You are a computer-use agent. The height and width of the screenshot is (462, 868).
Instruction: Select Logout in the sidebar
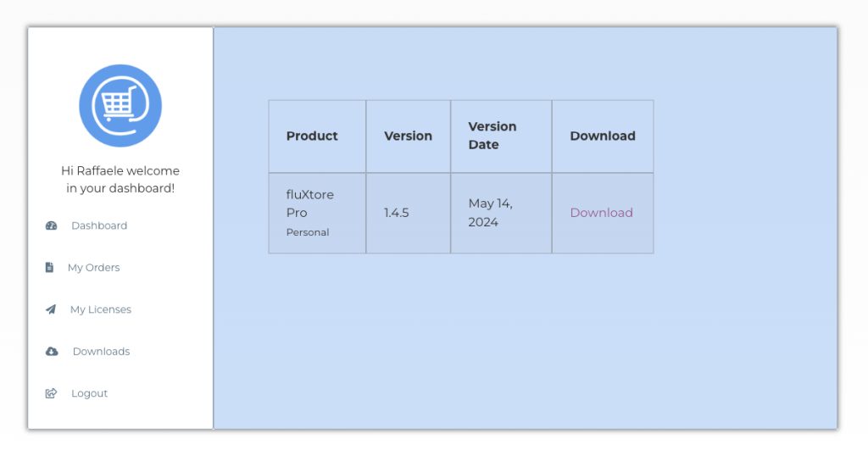[90, 393]
